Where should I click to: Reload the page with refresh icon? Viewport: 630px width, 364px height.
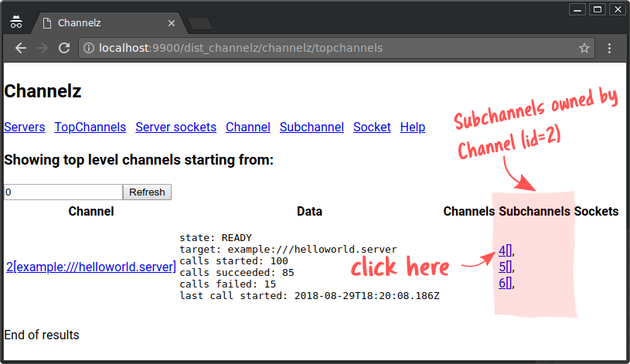point(65,48)
